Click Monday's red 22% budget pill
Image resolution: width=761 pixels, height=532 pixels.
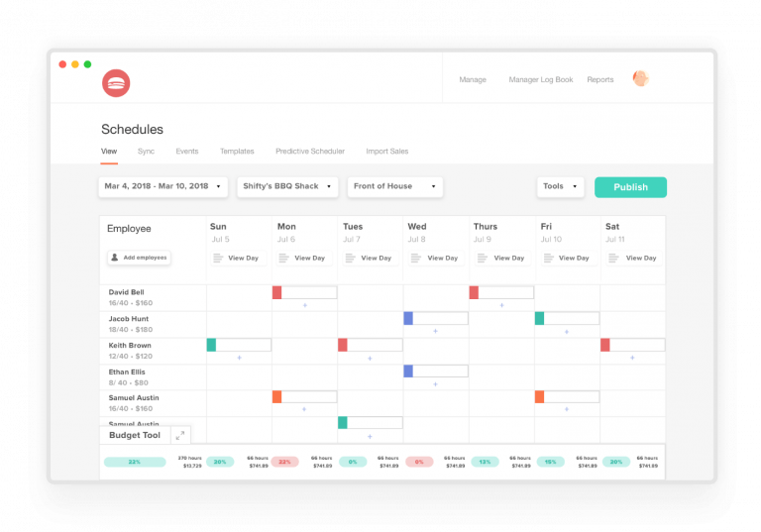point(285,462)
